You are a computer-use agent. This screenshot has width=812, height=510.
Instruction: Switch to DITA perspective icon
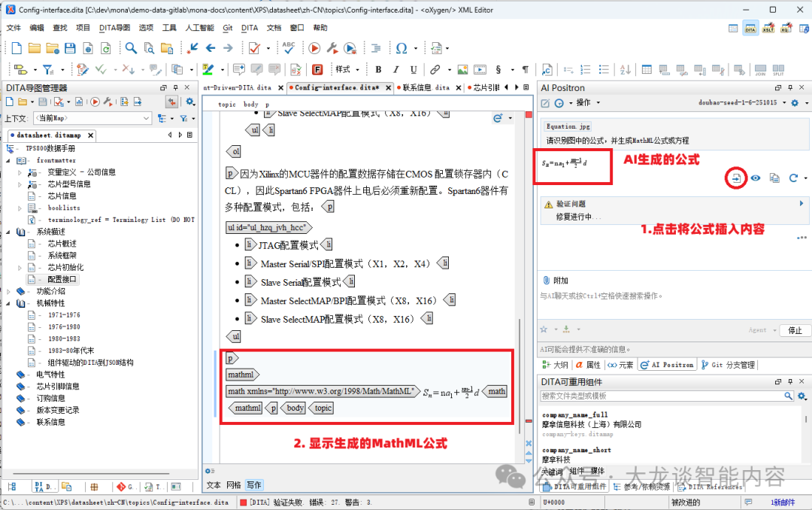[750, 29]
